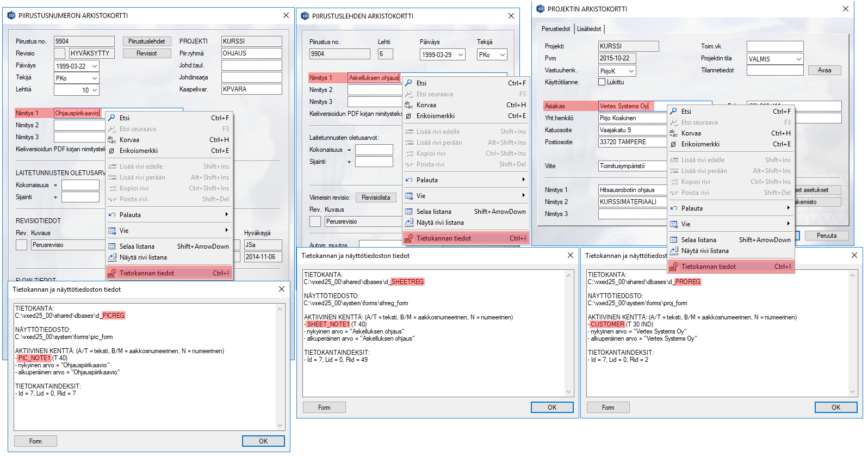Click the scrollbar in the SHEETREG info dialog
The image size is (868, 456).
coord(569,333)
